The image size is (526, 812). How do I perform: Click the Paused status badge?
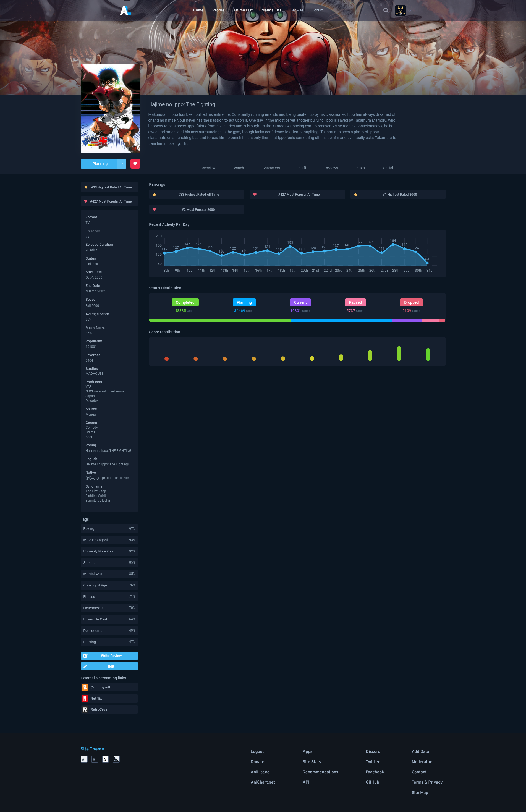(x=355, y=302)
